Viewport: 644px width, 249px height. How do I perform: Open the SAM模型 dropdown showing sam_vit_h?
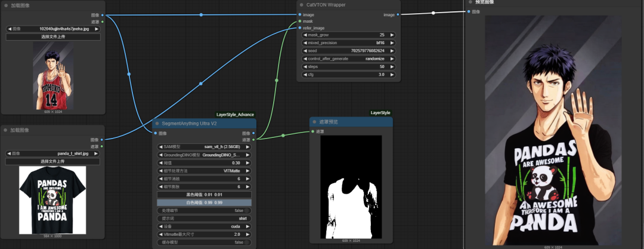point(204,147)
